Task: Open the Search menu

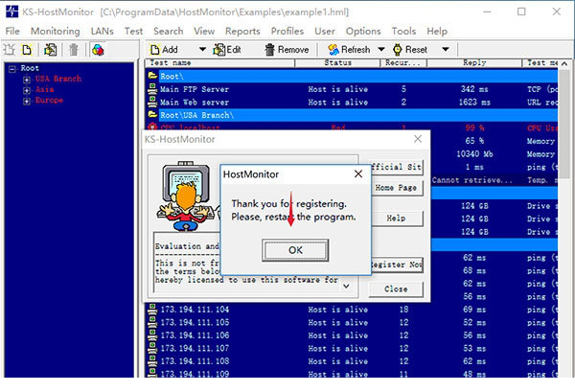Action: (x=168, y=32)
